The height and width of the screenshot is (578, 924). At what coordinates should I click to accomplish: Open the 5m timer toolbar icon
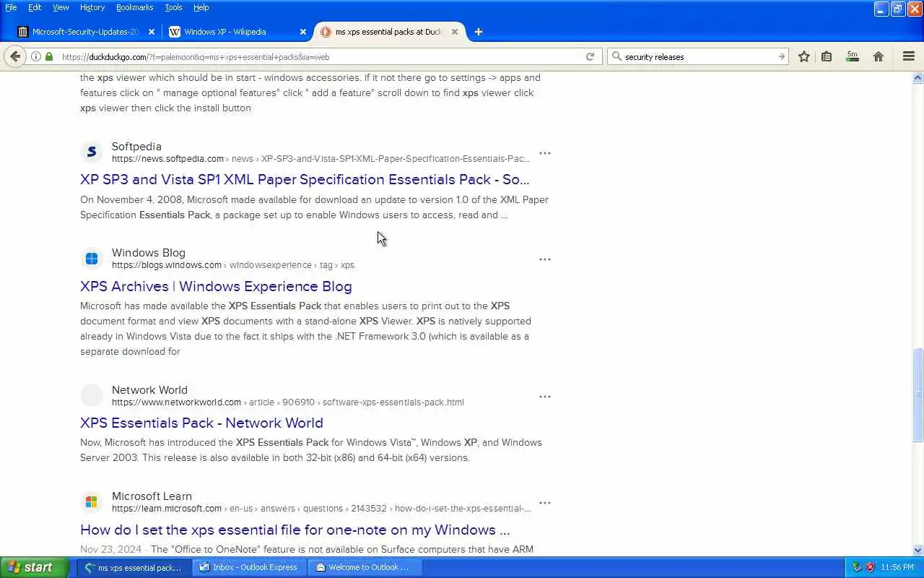[853, 56]
